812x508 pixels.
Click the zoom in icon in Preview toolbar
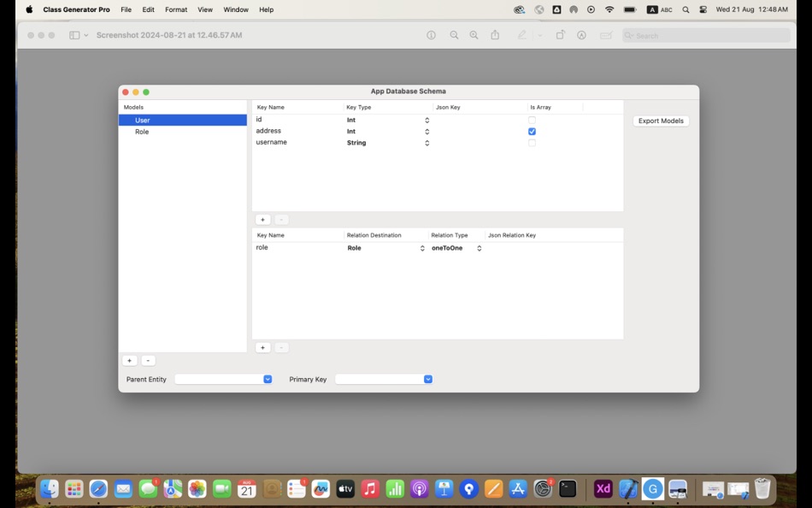point(474,35)
